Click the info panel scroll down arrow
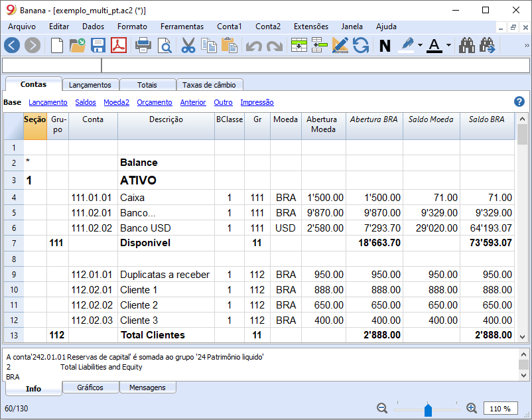 (523, 376)
